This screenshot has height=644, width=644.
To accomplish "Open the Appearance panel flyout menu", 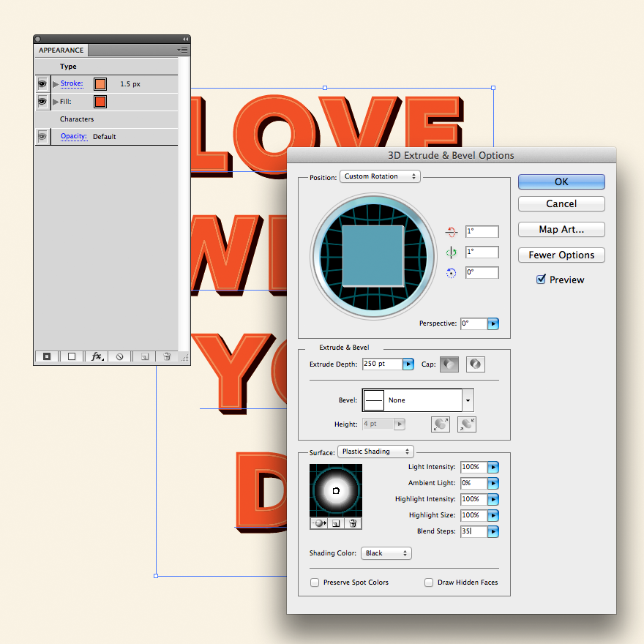I will click(183, 50).
